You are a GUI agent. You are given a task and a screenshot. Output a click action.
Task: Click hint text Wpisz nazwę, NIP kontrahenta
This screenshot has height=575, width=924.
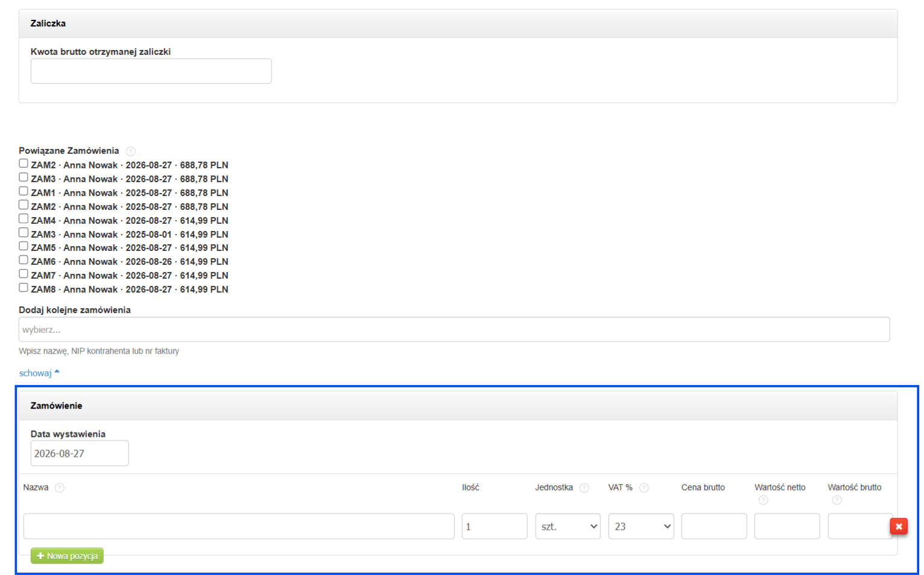[99, 351]
